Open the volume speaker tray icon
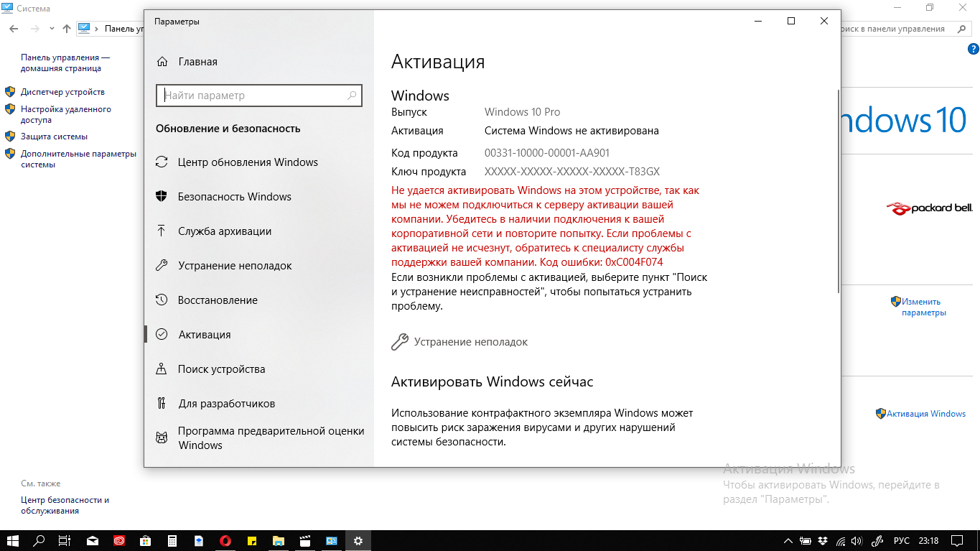 click(x=857, y=540)
